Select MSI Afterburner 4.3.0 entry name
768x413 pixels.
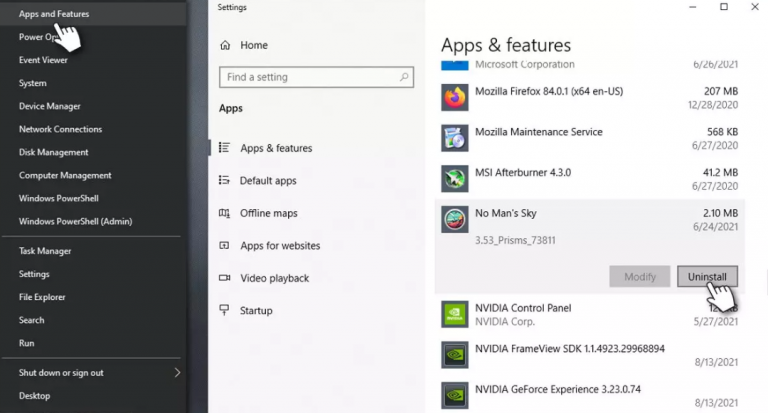(523, 172)
